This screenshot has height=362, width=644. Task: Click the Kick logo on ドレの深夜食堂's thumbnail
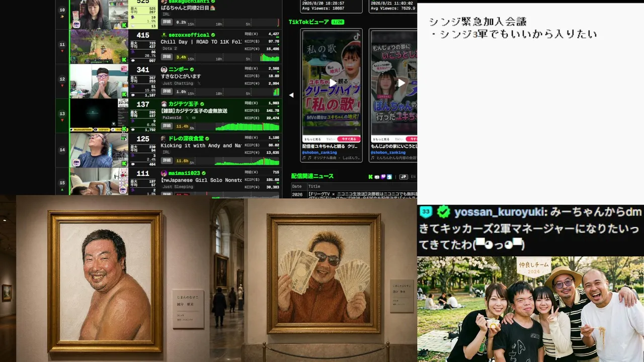(x=124, y=164)
